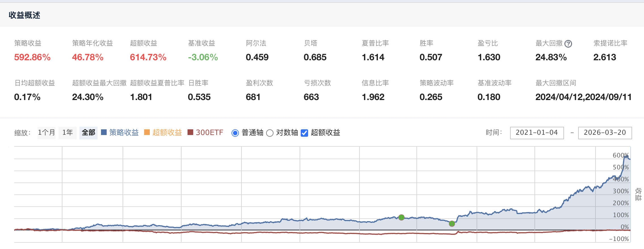Click the end date field 2026-03-20
The width and height of the screenshot is (644, 249).
point(605,133)
